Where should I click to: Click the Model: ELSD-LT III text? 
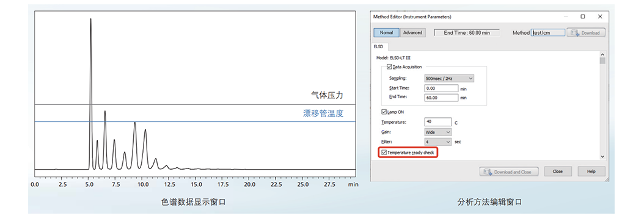[x=393, y=58]
